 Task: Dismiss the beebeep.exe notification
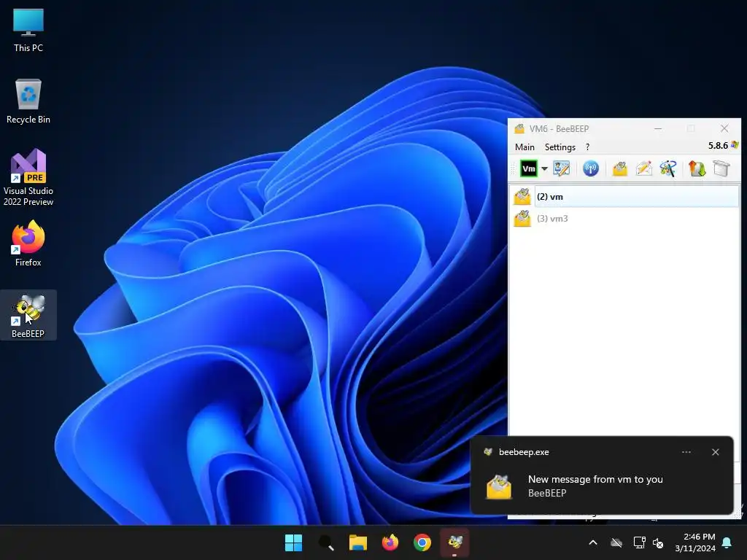(715, 452)
